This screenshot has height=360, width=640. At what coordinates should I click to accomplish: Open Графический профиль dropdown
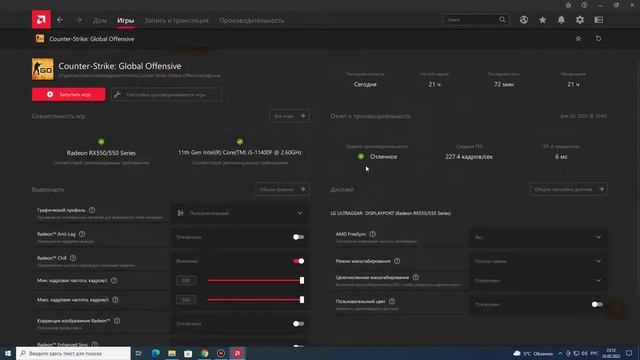[x=240, y=213]
